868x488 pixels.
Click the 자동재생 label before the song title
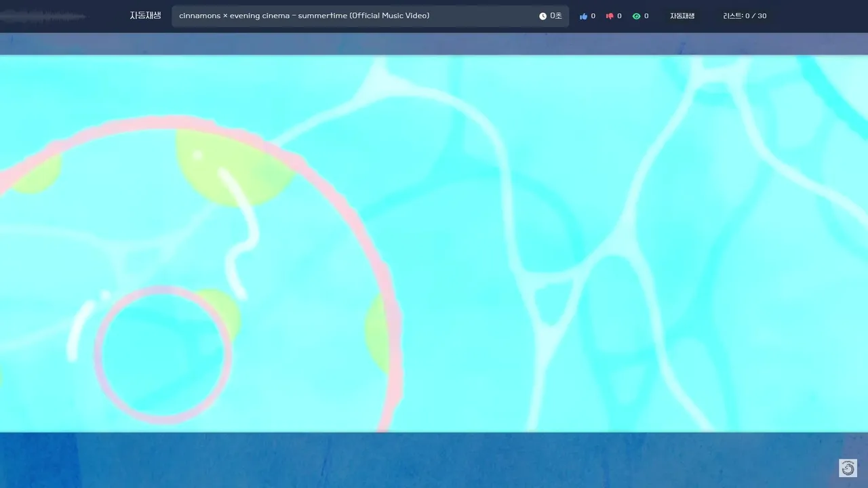(x=145, y=16)
